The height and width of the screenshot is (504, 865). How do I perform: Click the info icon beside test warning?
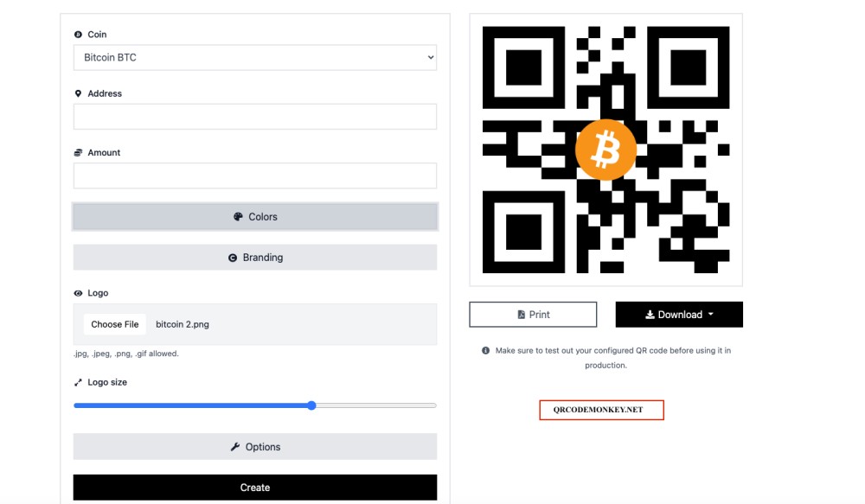(485, 351)
